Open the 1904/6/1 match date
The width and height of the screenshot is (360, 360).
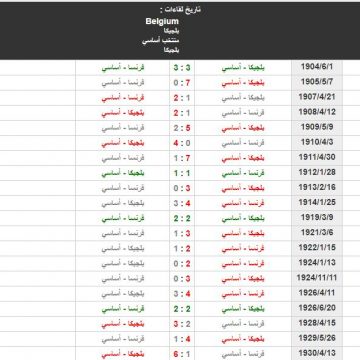[317, 67]
